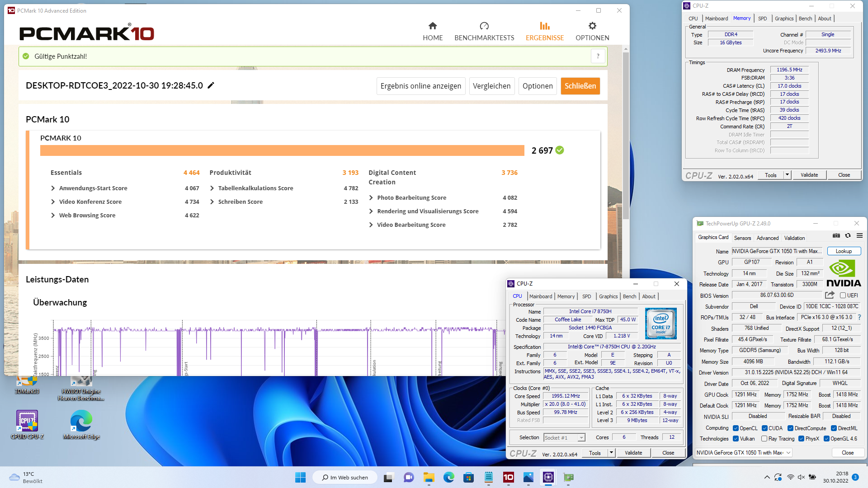Image resolution: width=868 pixels, height=488 pixels.
Task: Open the Socket #1 selection dropdown
Action: click(x=564, y=437)
